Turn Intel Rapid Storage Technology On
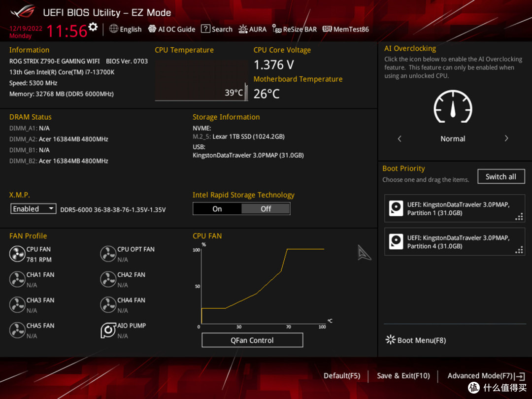Screen dimensions: 532x399 [217, 209]
